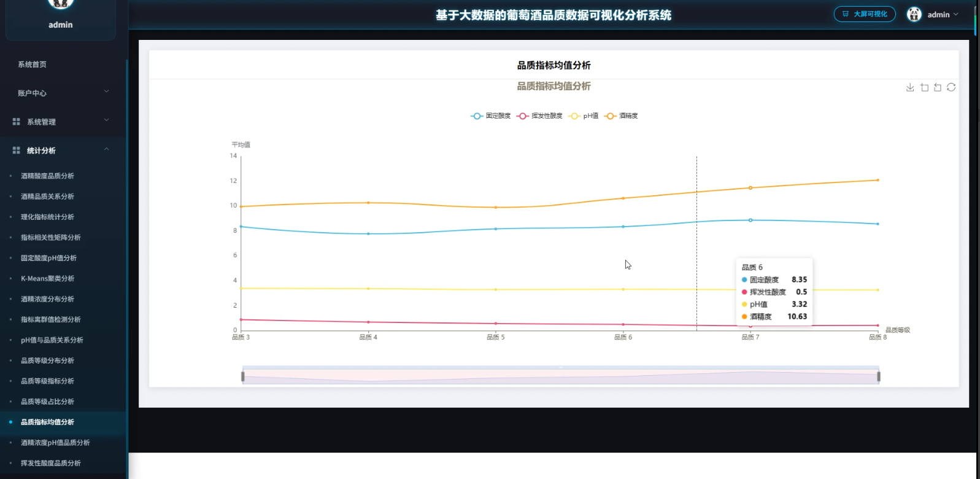Click the tooltip value 8.35
The width and height of the screenshot is (980, 479).
click(799, 280)
